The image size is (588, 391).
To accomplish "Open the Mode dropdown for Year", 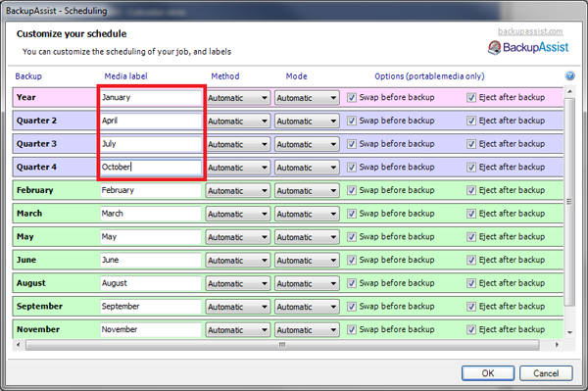I will (x=307, y=98).
